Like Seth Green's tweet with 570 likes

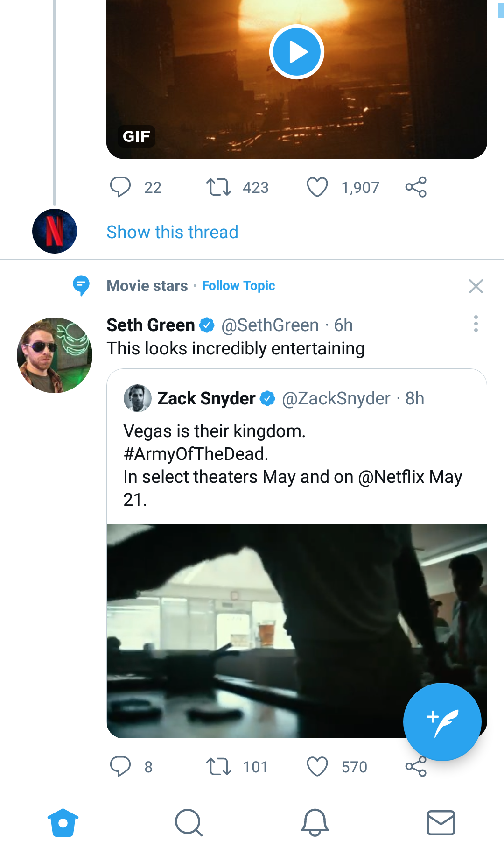[317, 767]
